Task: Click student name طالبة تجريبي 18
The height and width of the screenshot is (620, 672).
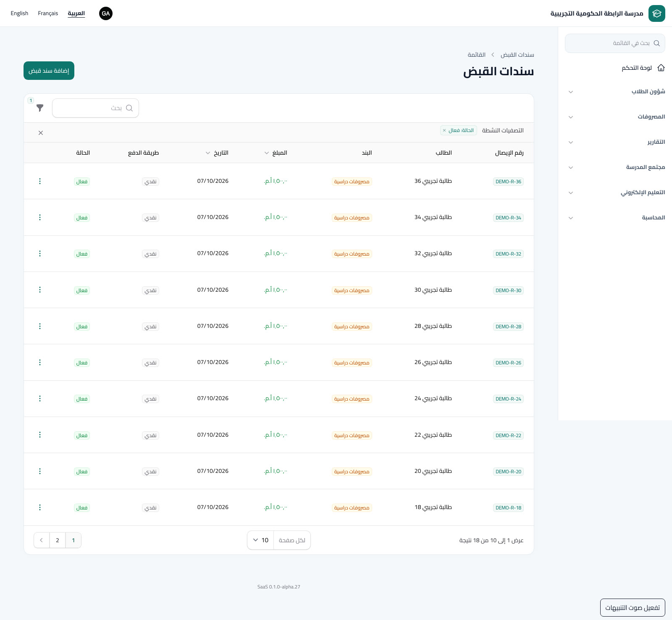Action: pyautogui.click(x=433, y=507)
